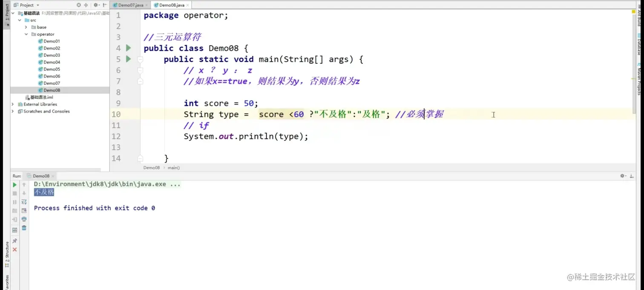Select the scroll-from-source crosshair icon in Project panel
The height and width of the screenshot is (290, 644).
tap(86, 5)
